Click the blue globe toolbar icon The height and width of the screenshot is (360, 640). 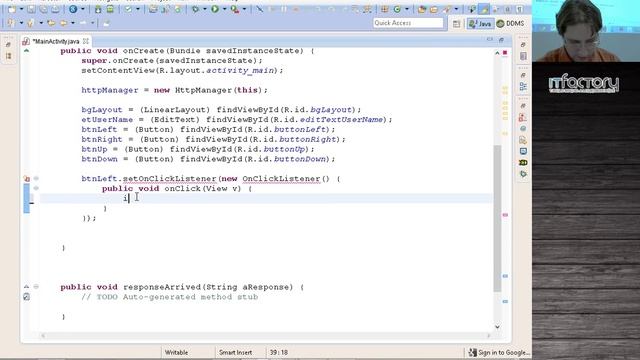click(73, 9)
